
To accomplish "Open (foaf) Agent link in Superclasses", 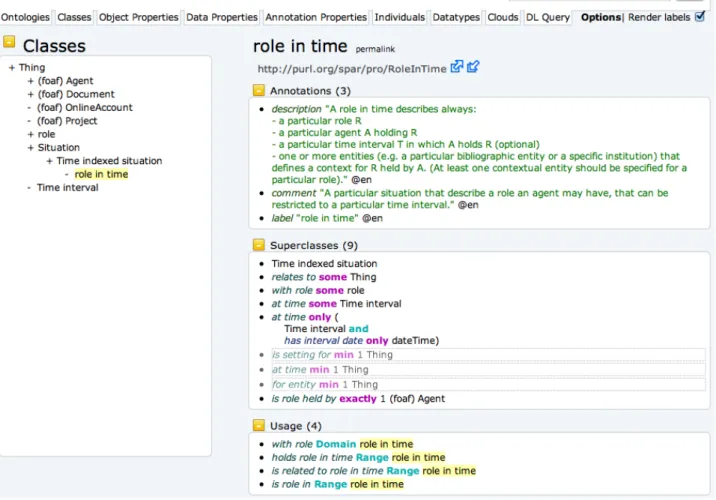I will tap(417, 399).
